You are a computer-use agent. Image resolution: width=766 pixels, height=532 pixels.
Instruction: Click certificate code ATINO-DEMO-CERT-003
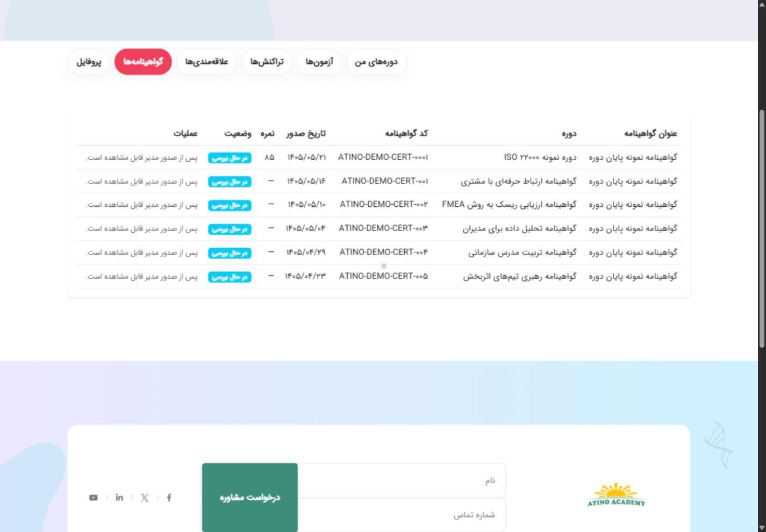(383, 228)
